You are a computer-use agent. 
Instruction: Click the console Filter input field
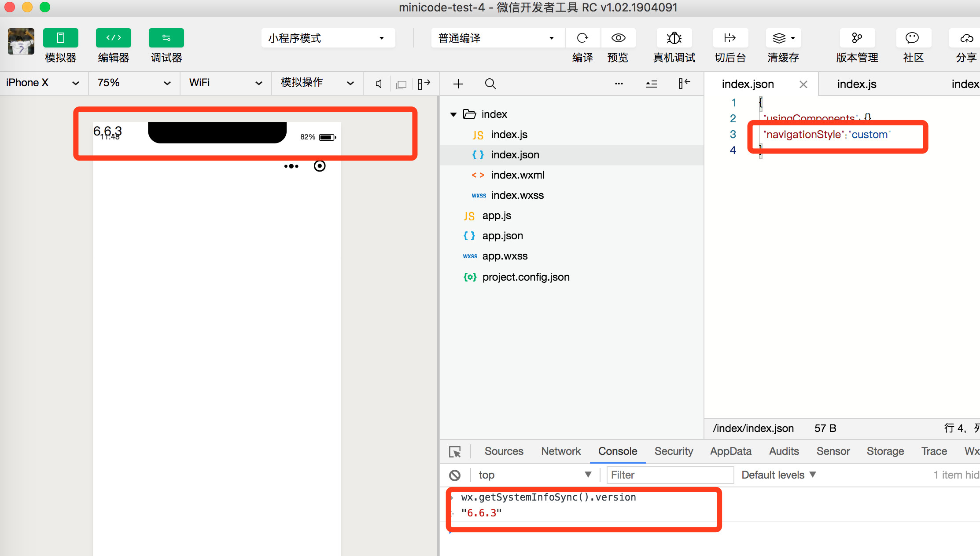tap(670, 475)
